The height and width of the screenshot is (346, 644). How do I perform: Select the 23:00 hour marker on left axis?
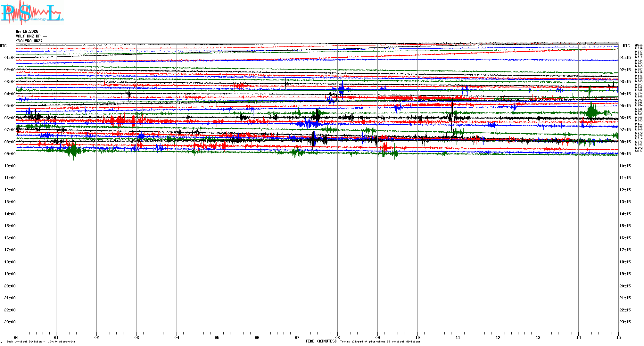click(10, 322)
